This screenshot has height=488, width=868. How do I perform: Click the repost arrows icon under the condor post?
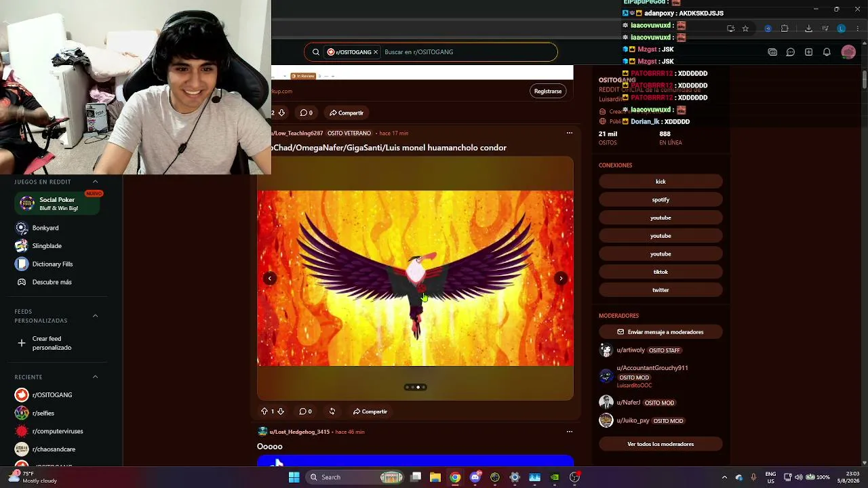(x=332, y=411)
